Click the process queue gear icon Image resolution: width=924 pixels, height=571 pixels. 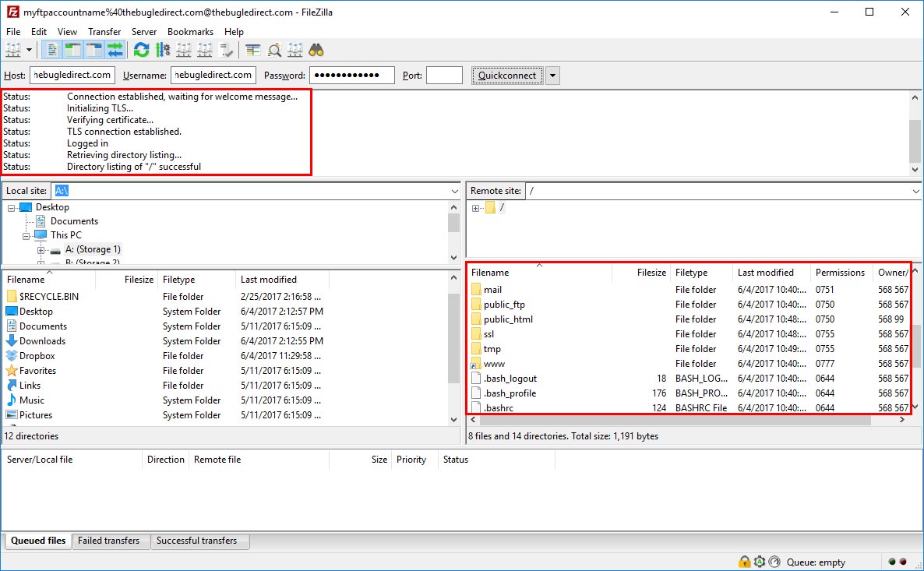coord(163,51)
